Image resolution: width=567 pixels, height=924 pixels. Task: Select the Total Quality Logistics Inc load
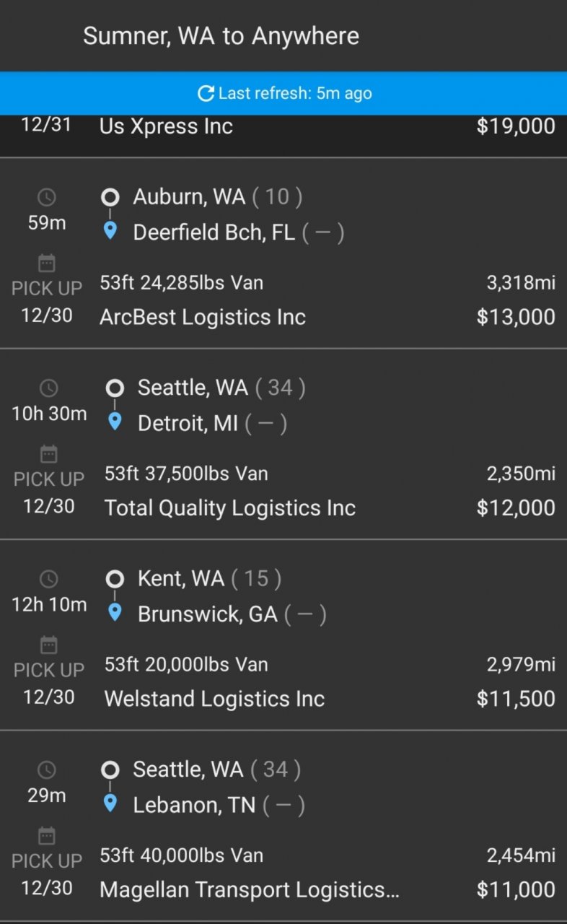(283, 444)
